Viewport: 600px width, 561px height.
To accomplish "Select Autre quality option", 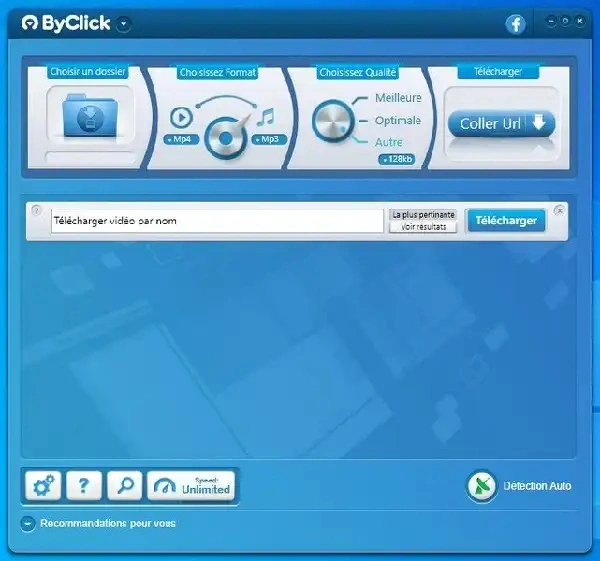I will pos(389,142).
